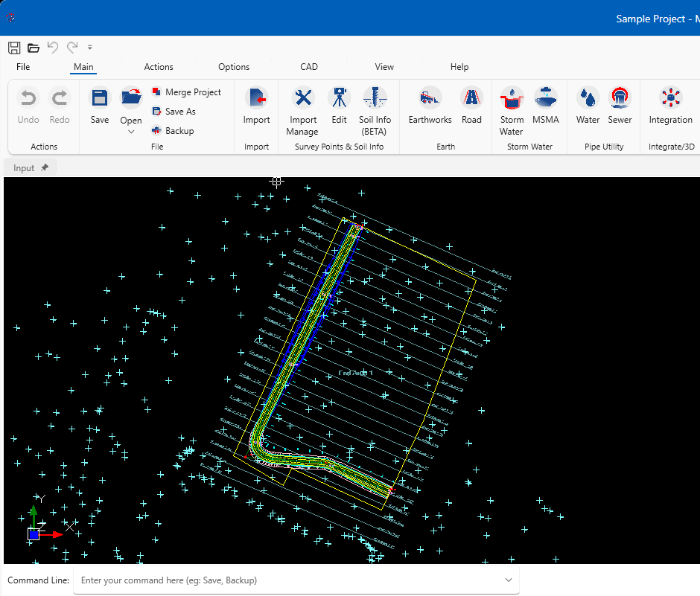
Task: Open the Sewer module
Action: tap(620, 105)
